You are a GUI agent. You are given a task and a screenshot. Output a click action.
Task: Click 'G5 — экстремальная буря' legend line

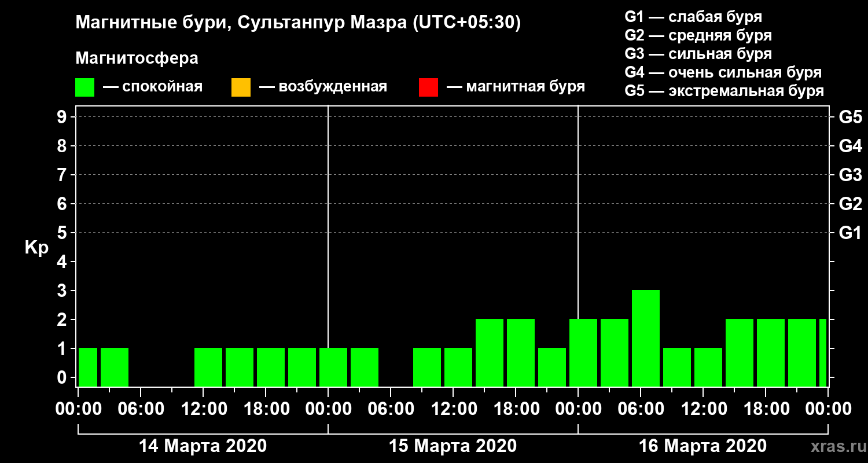coord(724,91)
